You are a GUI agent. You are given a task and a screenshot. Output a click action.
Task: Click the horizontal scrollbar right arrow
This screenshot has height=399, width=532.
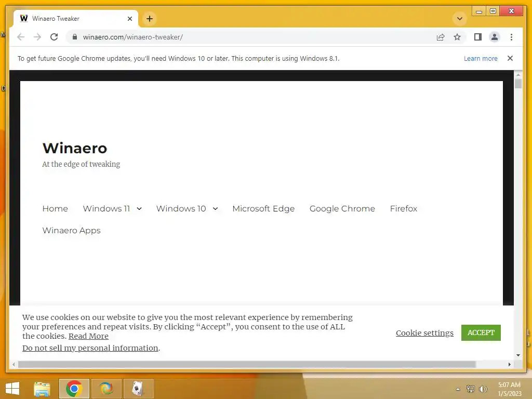pos(509,364)
